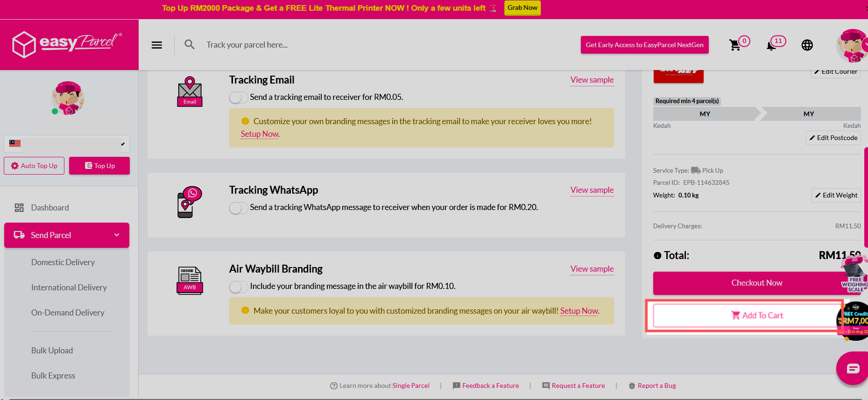Open the Single Parcel help link

coord(411,386)
